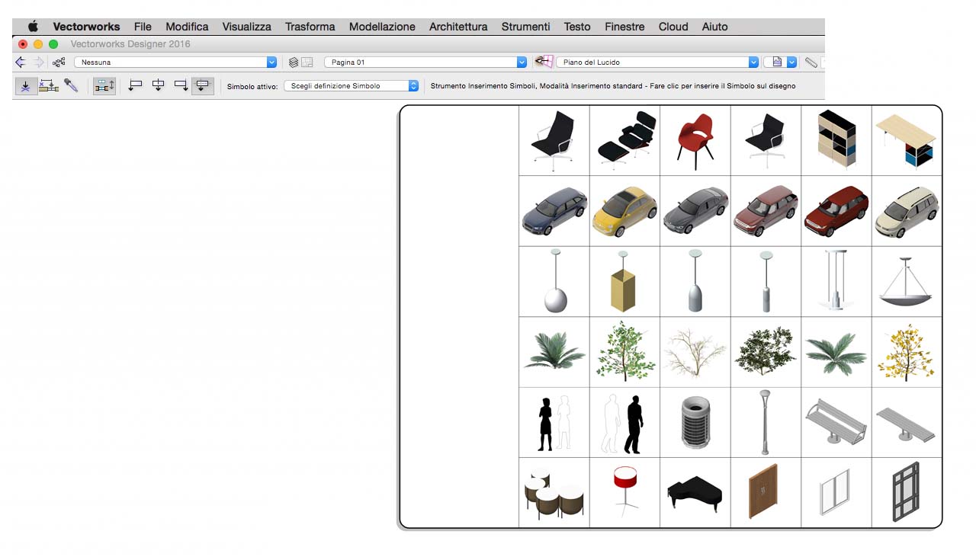Open the Visualizza menu

246,27
